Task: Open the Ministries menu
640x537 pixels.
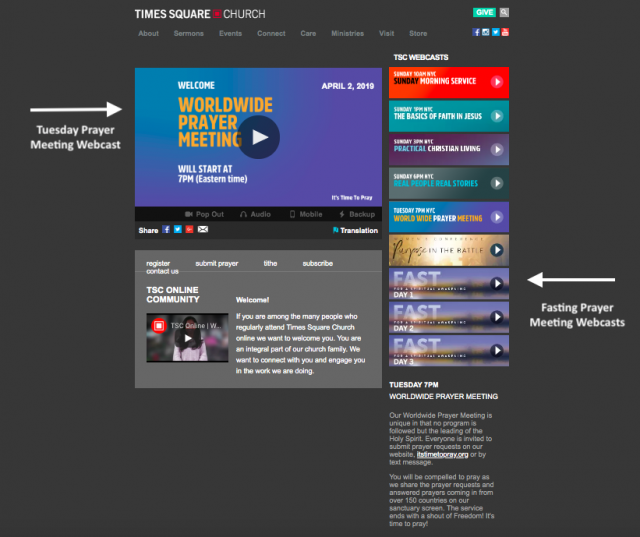Action: coord(347,33)
